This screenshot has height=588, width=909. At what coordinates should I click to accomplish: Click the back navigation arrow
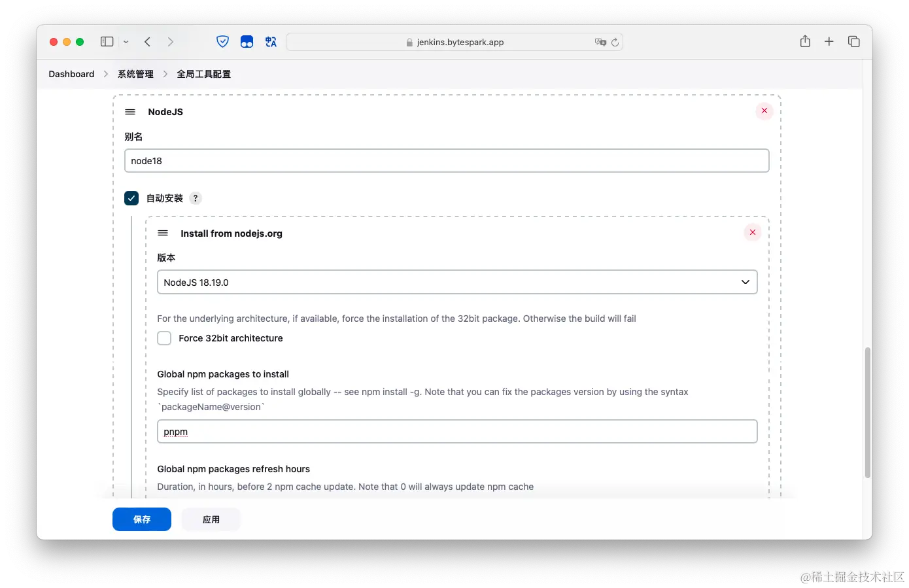click(147, 41)
